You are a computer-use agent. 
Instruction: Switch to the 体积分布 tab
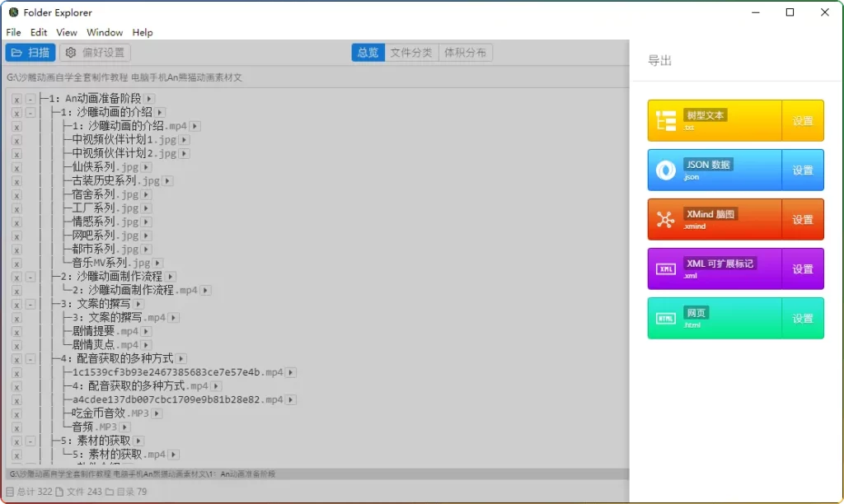[465, 53]
